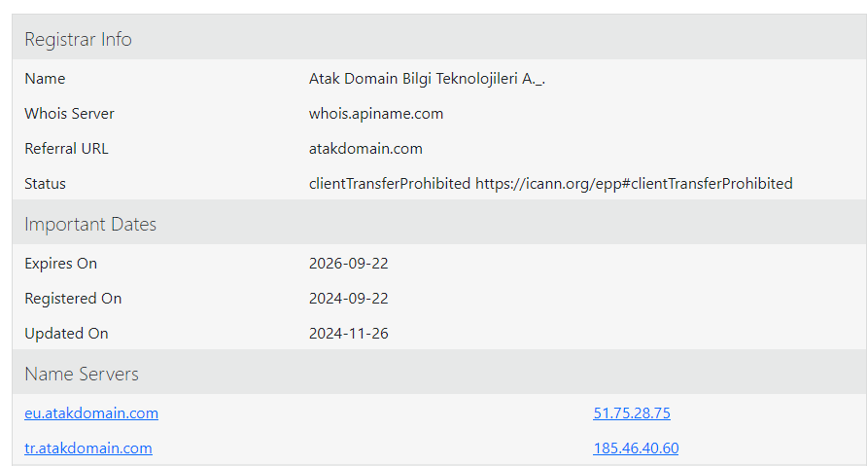Click the Registrar Info section header

[78, 40]
